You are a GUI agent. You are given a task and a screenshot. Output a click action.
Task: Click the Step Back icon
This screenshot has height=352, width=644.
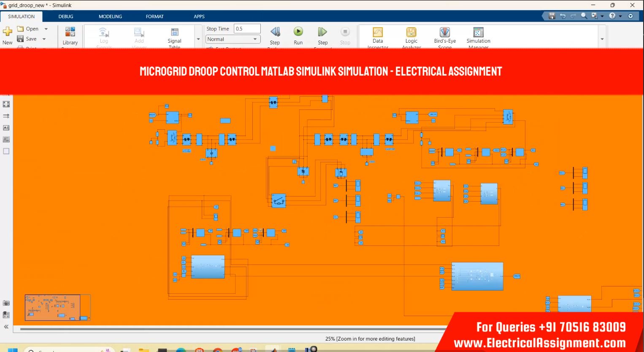[x=275, y=32]
